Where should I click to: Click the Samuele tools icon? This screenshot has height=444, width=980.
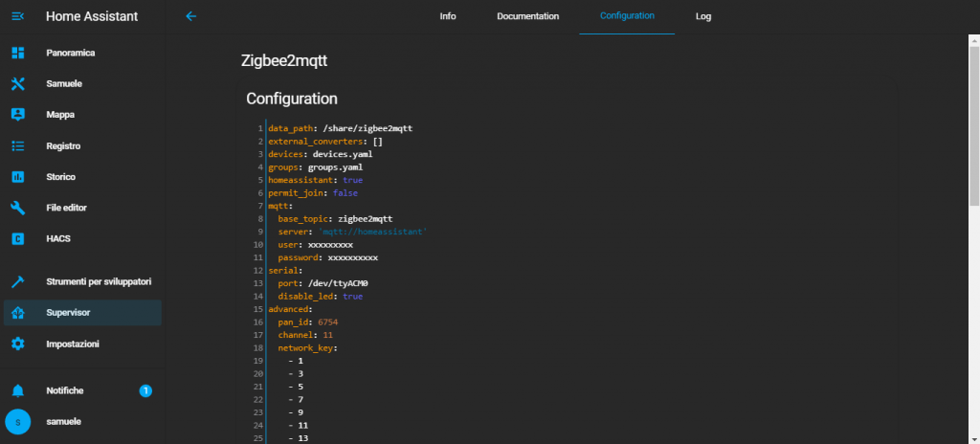[18, 84]
